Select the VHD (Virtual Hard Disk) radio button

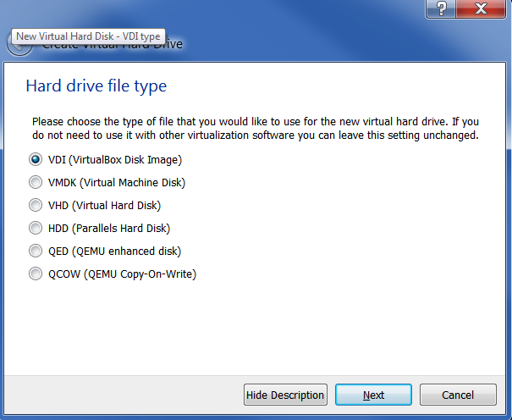tap(36, 205)
